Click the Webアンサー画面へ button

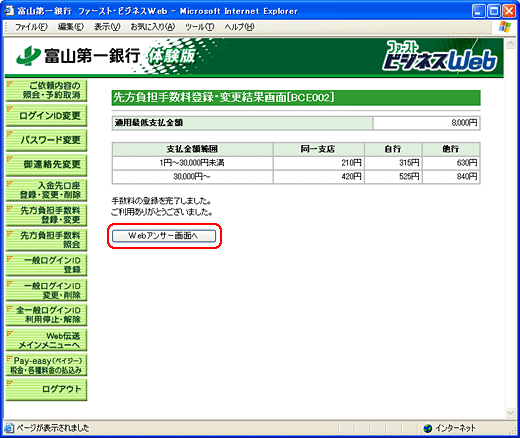[164, 236]
